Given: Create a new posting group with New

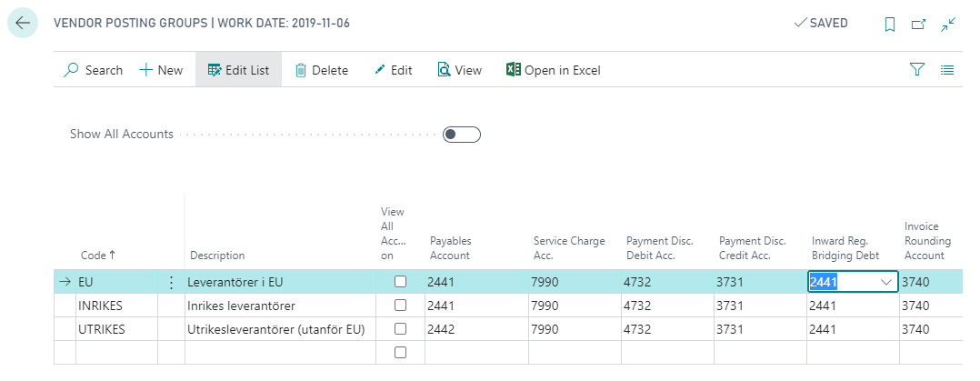Looking at the screenshot, I should point(161,70).
